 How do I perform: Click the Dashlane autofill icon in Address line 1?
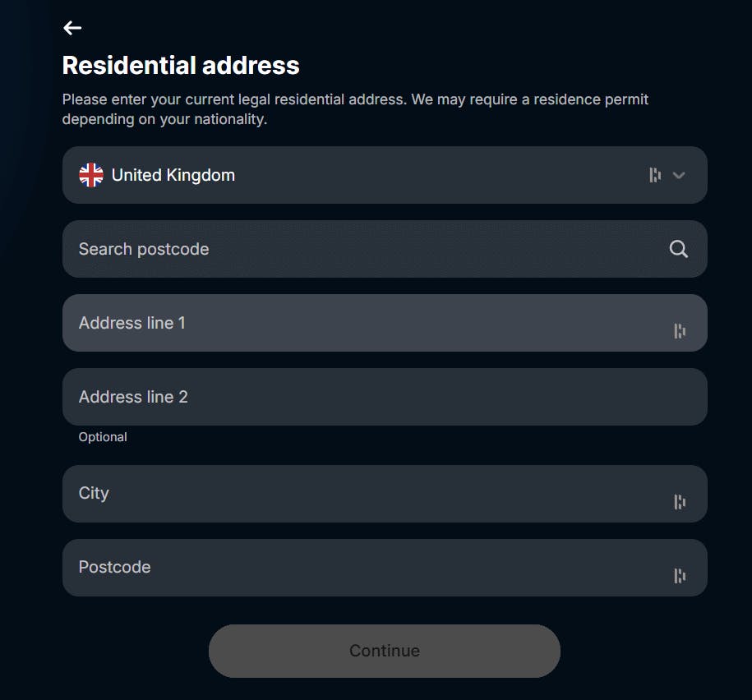tap(679, 330)
